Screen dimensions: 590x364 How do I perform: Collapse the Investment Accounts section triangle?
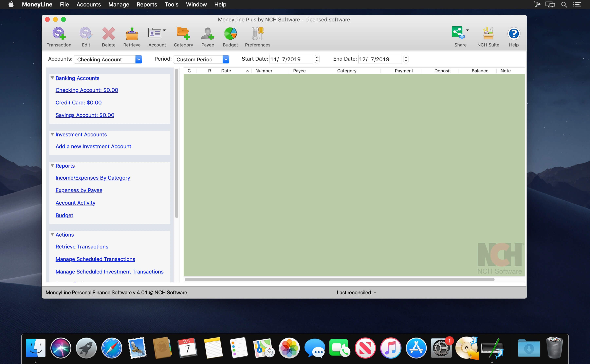[52, 134]
